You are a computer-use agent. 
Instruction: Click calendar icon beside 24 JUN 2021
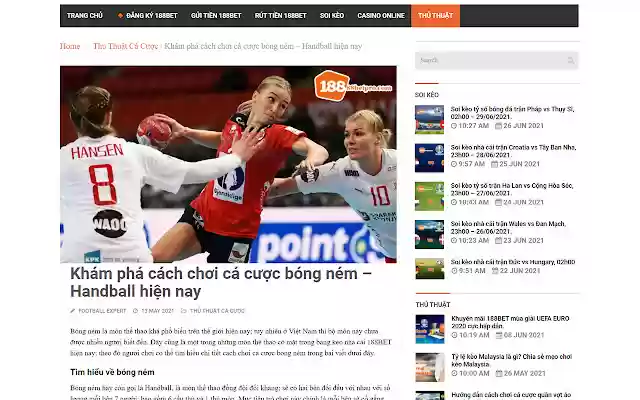(x=498, y=202)
